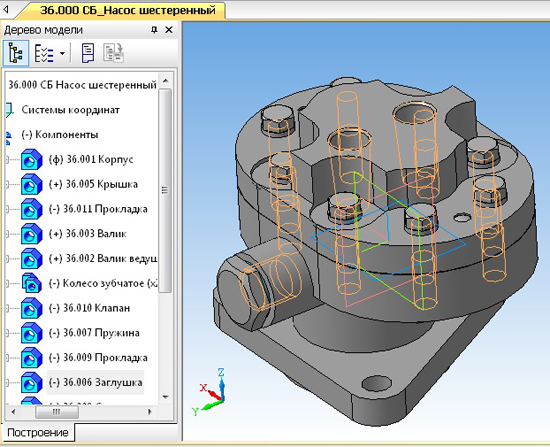
Task: Select the (ф) 36.001 Корпус component
Action: coord(91,159)
